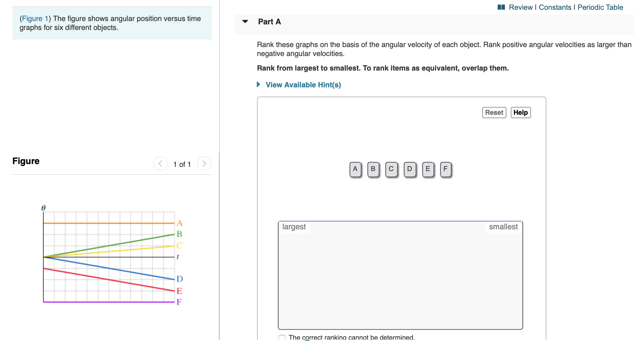This screenshot has width=644, height=341.
Task: Select the draggable item D tile
Action: coord(409,169)
